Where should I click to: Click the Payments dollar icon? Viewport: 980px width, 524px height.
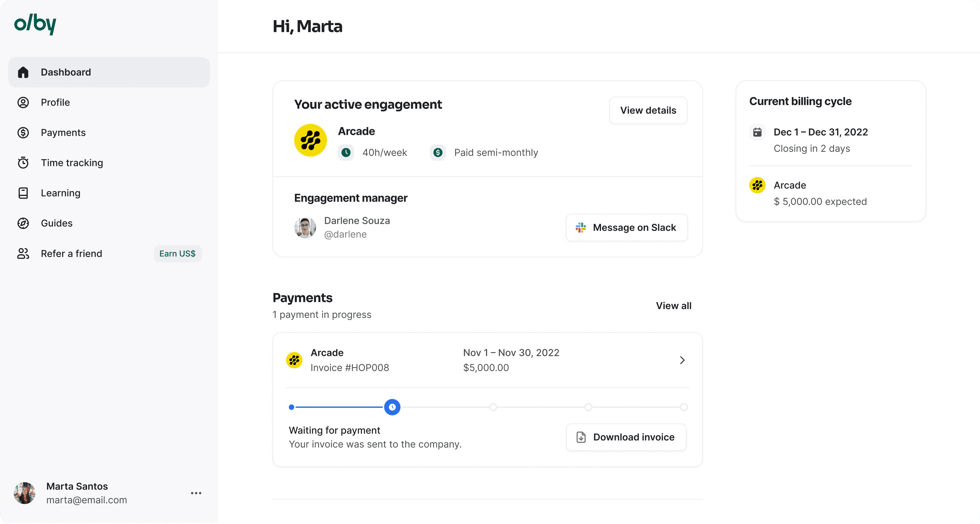click(23, 132)
